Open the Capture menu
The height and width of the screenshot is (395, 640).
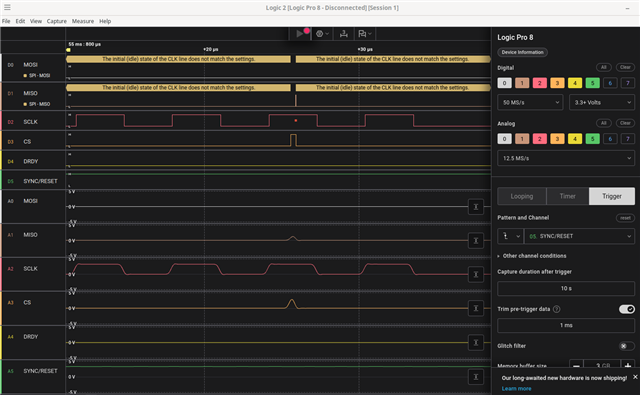pyautogui.click(x=57, y=21)
